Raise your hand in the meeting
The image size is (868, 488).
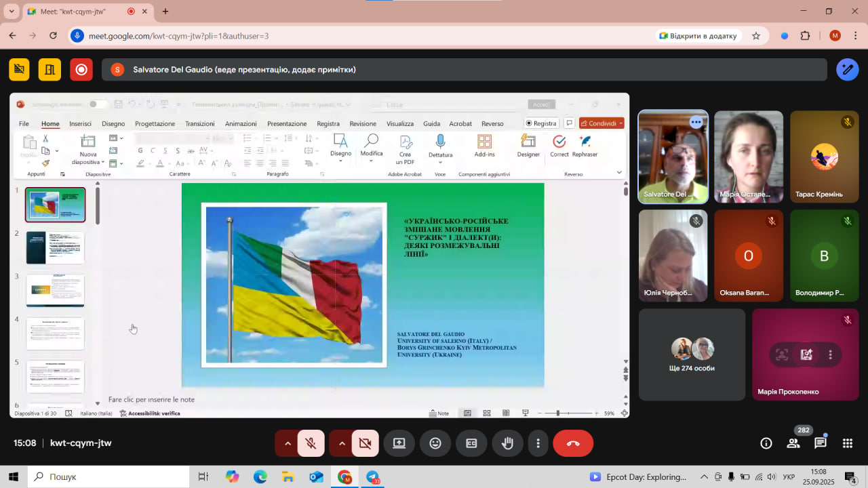pos(507,443)
